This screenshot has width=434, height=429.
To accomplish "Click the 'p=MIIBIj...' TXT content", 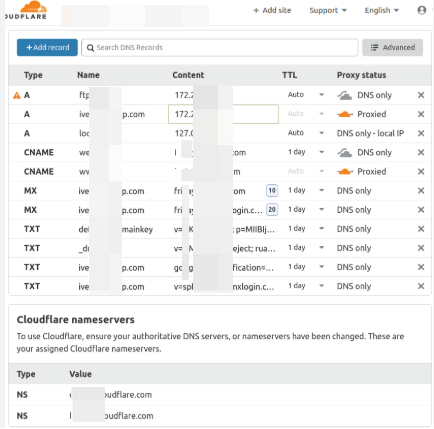I will click(x=255, y=229).
